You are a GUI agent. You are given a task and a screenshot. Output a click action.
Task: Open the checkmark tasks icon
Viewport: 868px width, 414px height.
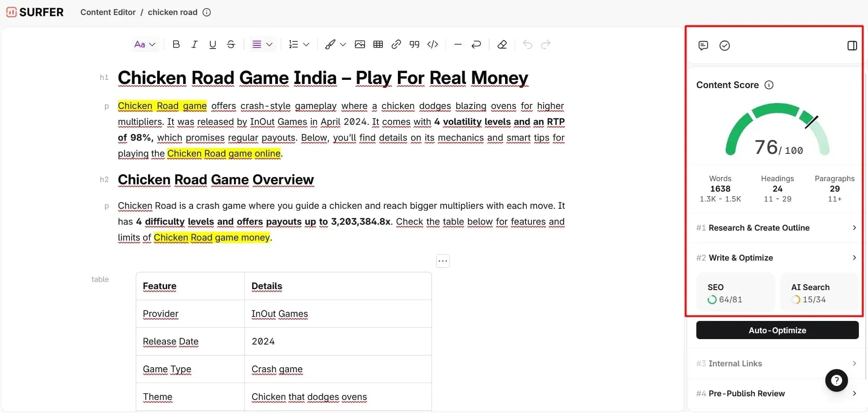[x=724, y=45]
